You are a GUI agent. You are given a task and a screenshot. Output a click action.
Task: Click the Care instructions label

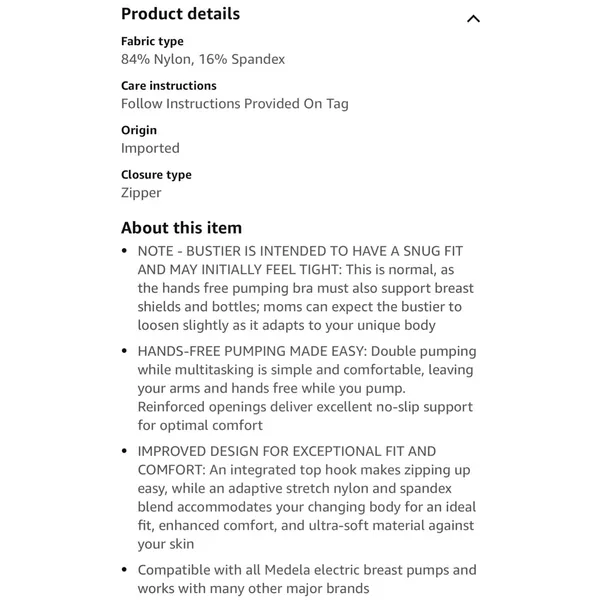click(169, 86)
